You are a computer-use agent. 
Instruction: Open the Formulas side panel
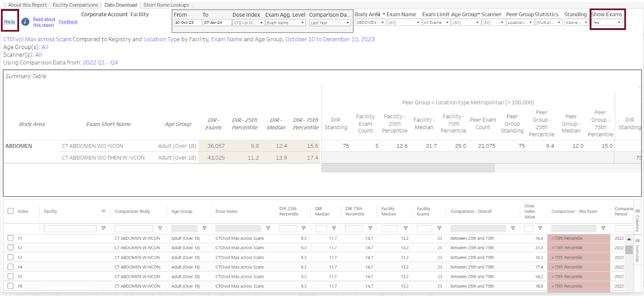tap(637, 251)
